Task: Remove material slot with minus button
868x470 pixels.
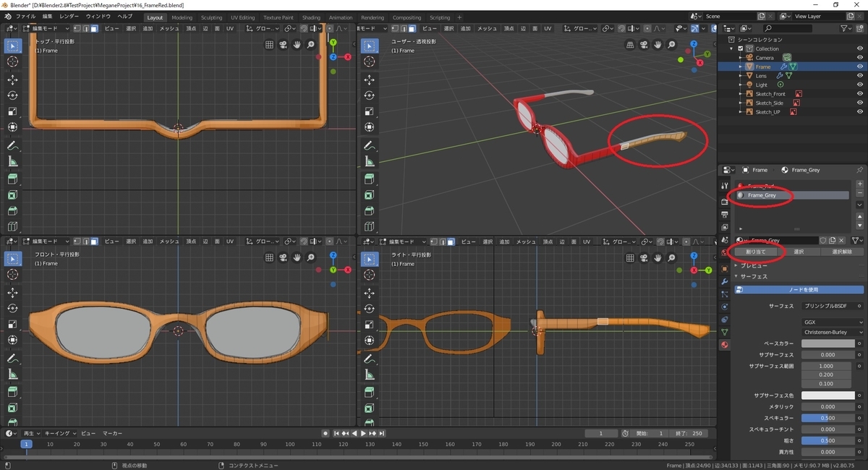Action: pos(859,195)
